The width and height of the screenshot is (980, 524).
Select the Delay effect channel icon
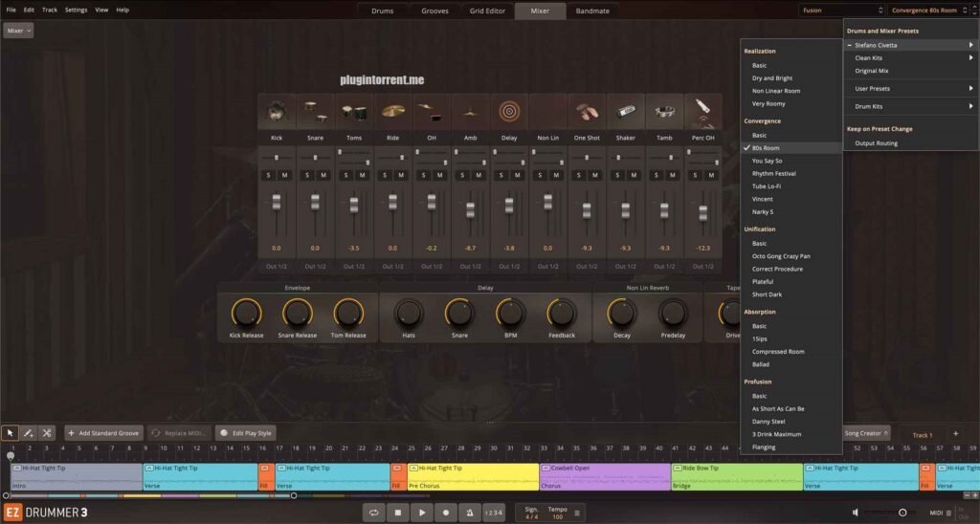509,112
